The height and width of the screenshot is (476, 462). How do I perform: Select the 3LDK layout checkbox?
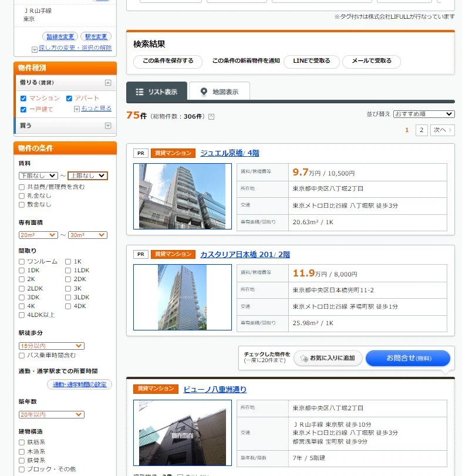click(x=68, y=298)
